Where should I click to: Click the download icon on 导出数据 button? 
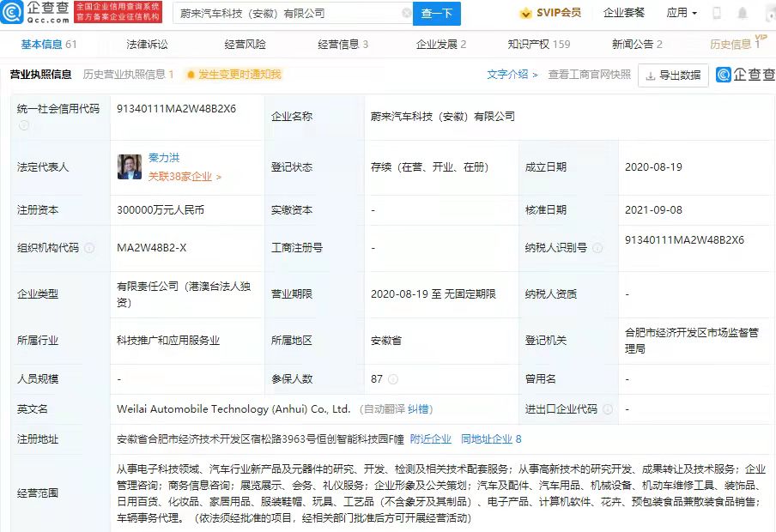651,76
